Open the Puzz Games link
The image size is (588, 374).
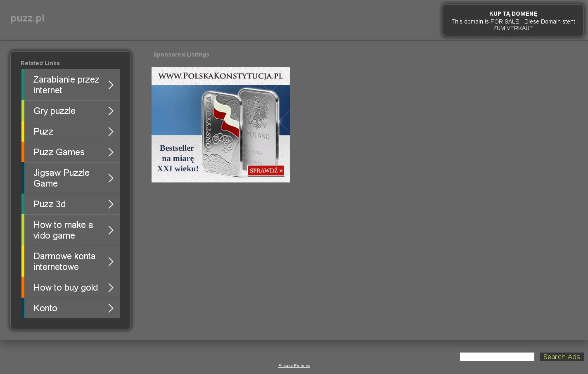pyautogui.click(x=59, y=152)
